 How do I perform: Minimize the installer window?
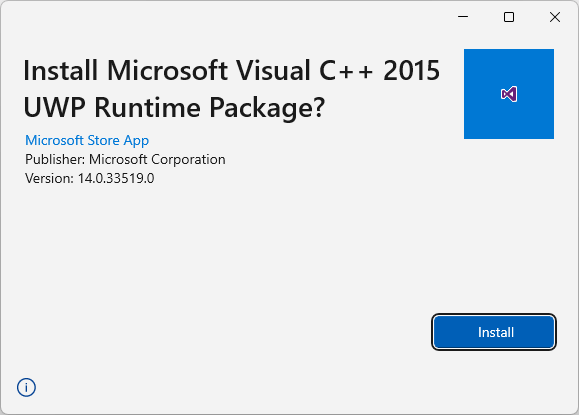(463, 17)
